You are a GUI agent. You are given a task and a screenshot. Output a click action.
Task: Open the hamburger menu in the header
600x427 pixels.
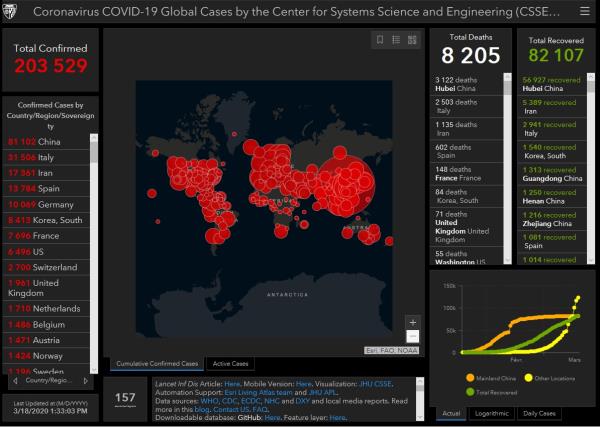(x=584, y=12)
